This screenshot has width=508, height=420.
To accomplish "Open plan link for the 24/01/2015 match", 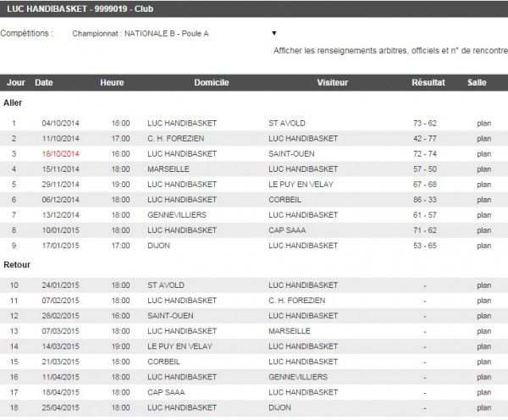I will pyautogui.click(x=483, y=285).
